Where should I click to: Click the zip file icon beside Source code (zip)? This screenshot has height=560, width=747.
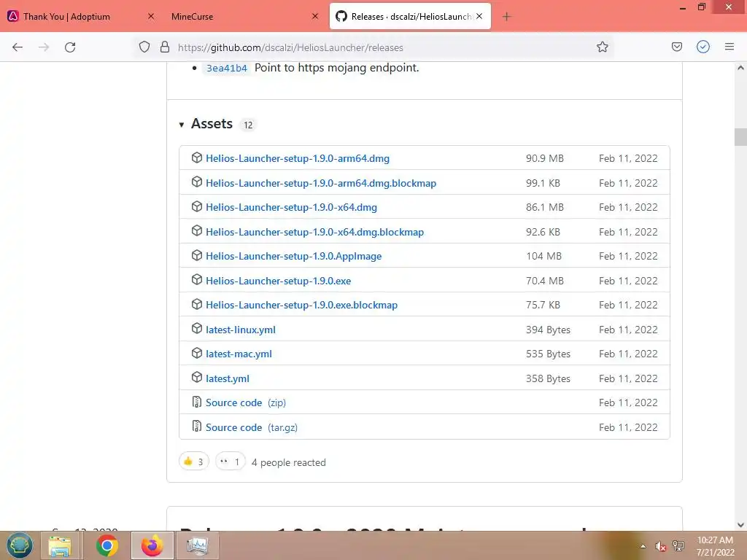pyautogui.click(x=197, y=402)
